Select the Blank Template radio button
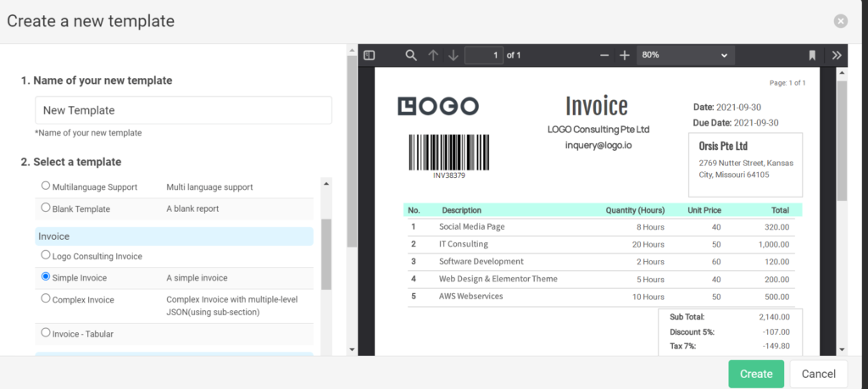This screenshot has width=868, height=389. (46, 208)
